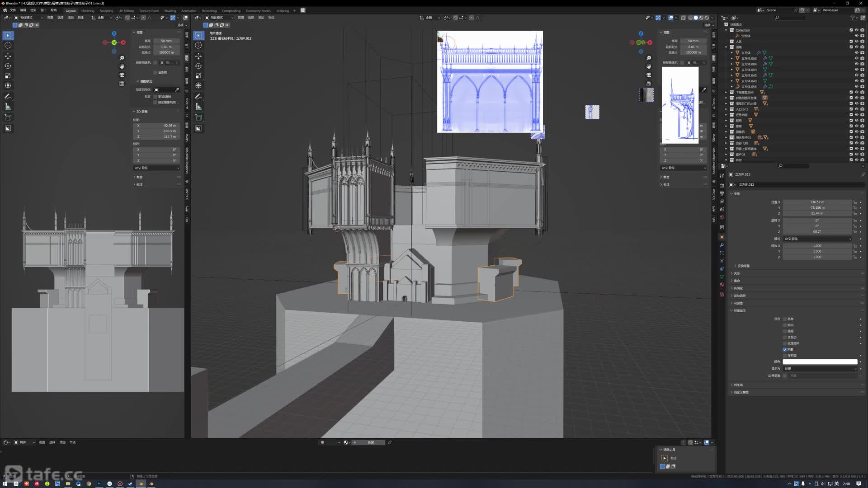Select the Add Cube tool in main viewport toolbar
This screenshot has height=488, width=868.
coord(198,117)
